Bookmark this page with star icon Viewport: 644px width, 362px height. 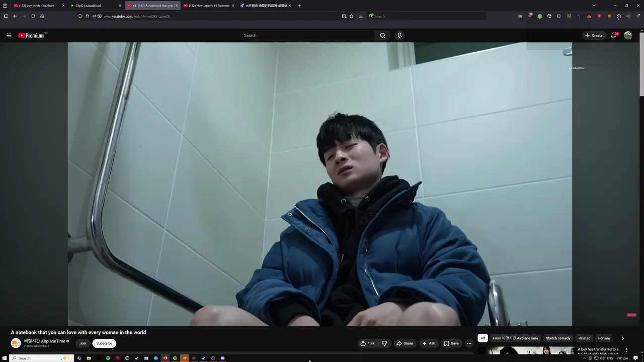click(x=351, y=16)
